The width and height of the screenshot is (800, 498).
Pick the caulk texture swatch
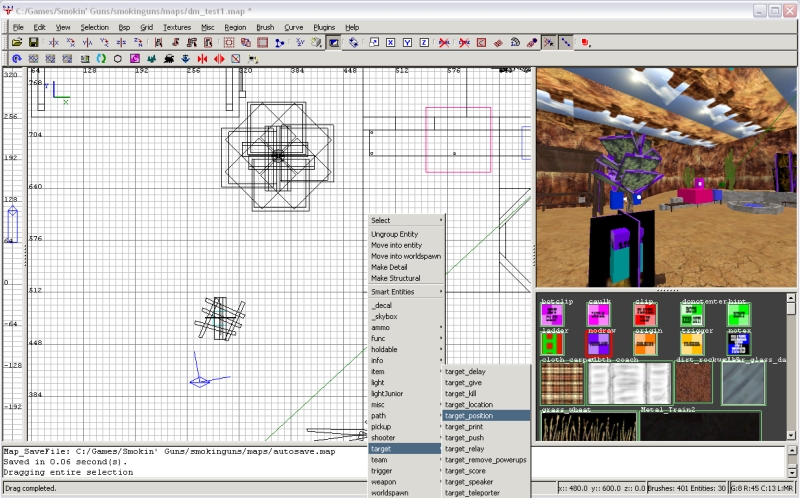click(x=599, y=315)
